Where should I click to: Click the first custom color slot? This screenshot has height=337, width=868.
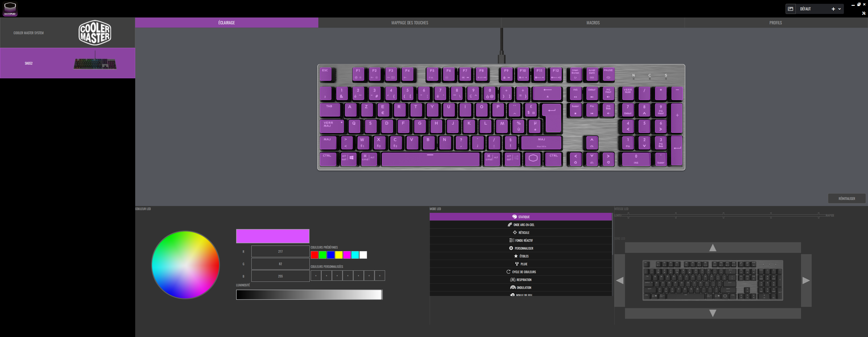316,276
